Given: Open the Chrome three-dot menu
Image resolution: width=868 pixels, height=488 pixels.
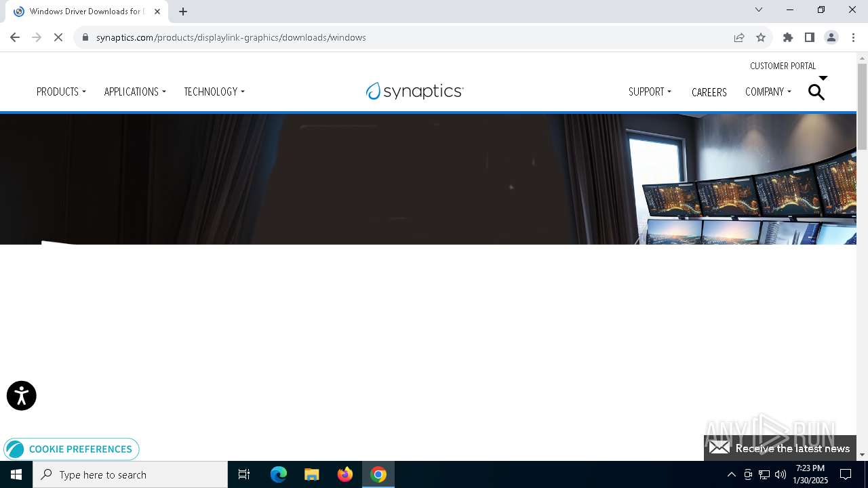Looking at the screenshot, I should tap(853, 37).
